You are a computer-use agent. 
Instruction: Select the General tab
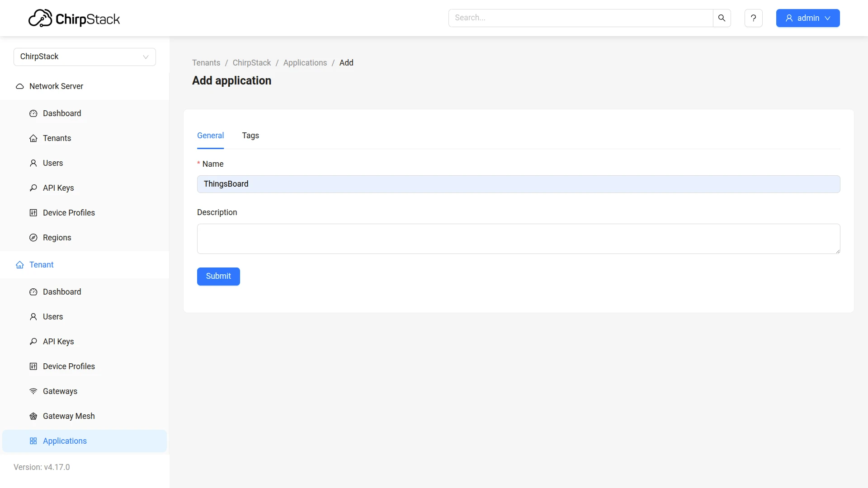pyautogui.click(x=210, y=136)
